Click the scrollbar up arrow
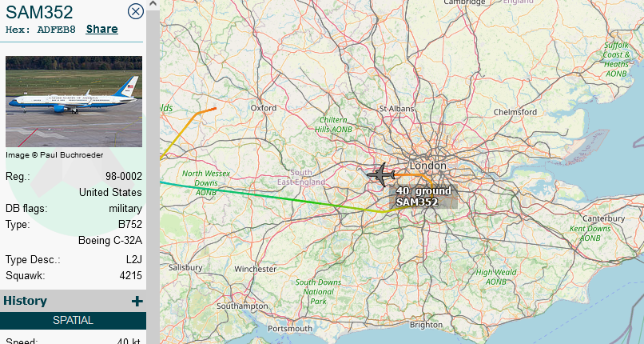644x344 pixels. (x=153, y=4)
